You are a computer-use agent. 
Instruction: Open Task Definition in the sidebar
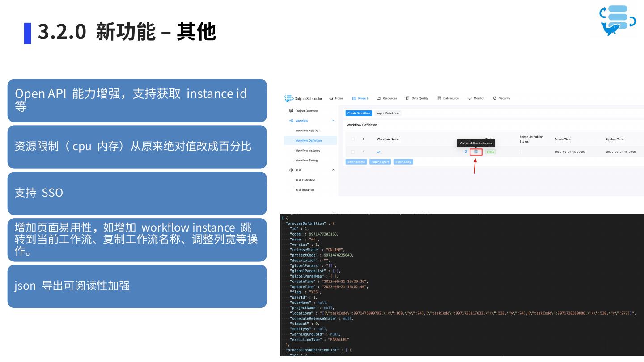pos(305,180)
